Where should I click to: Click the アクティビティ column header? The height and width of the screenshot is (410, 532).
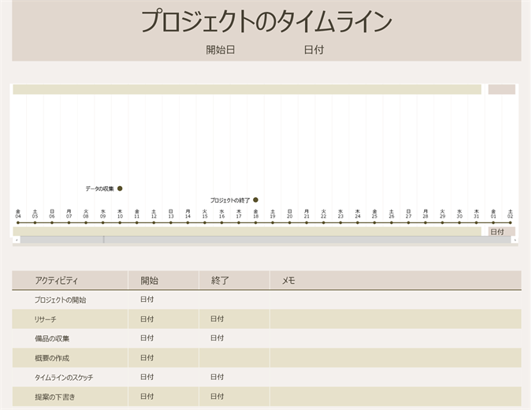56,280
